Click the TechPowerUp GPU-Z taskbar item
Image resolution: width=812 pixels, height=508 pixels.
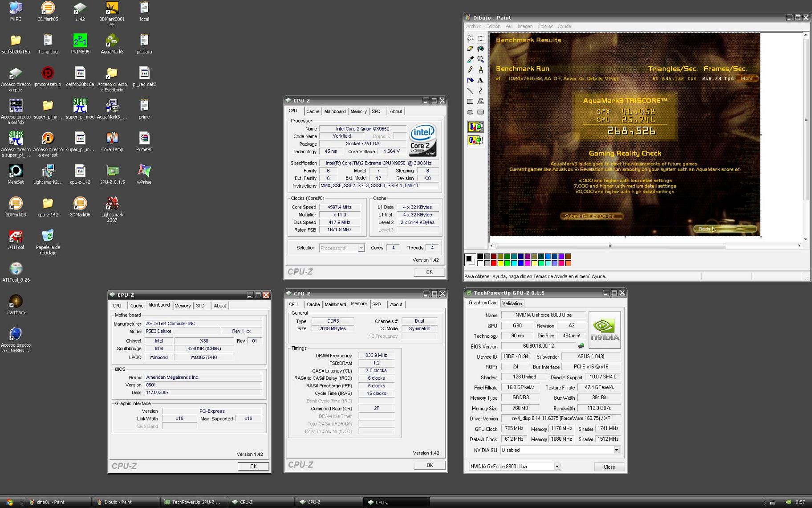click(193, 502)
